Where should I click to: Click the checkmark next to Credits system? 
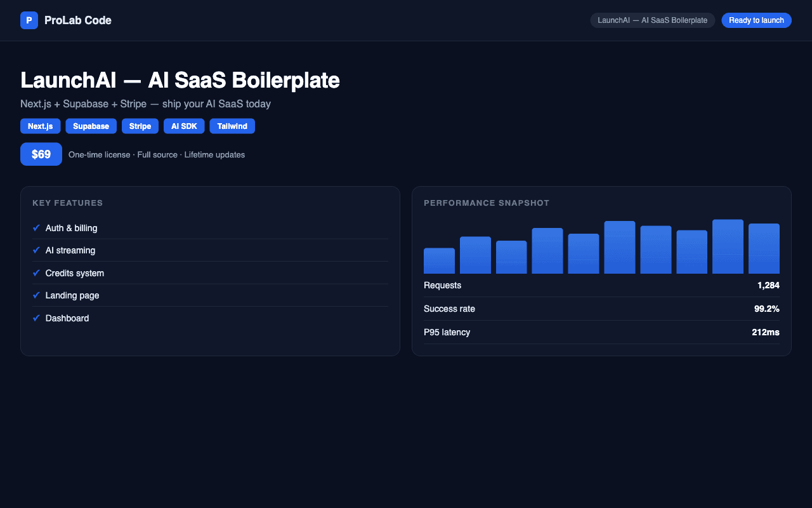(36, 273)
